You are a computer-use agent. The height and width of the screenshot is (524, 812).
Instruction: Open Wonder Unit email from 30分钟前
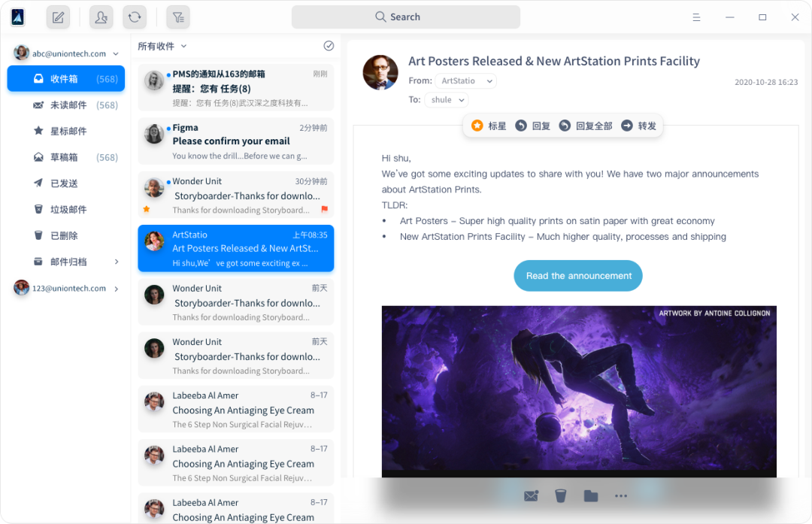coord(235,195)
